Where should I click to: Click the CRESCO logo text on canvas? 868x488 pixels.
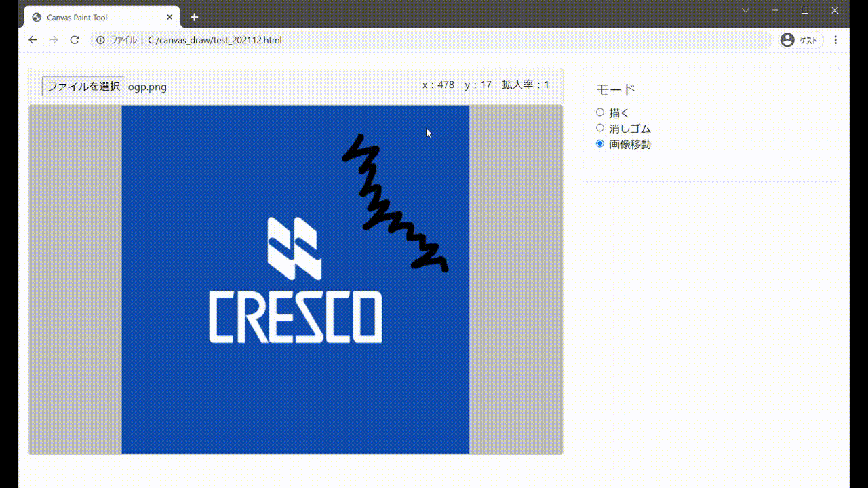[295, 317]
